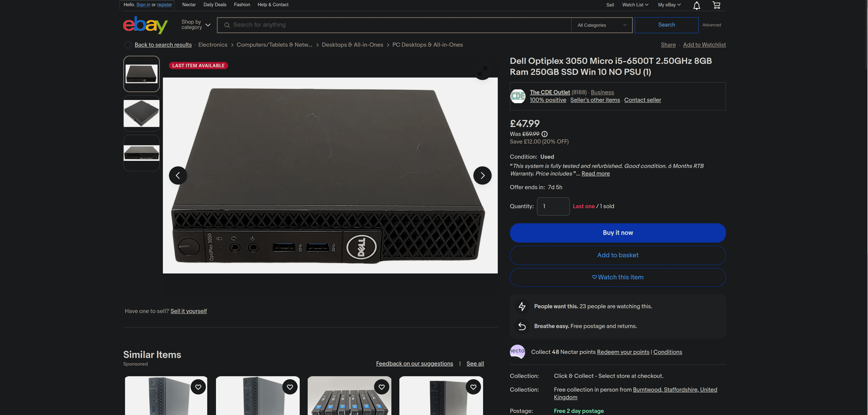Screen dimensions: 868x415
Task: Favorite the first similar item heart
Action: 198,387
